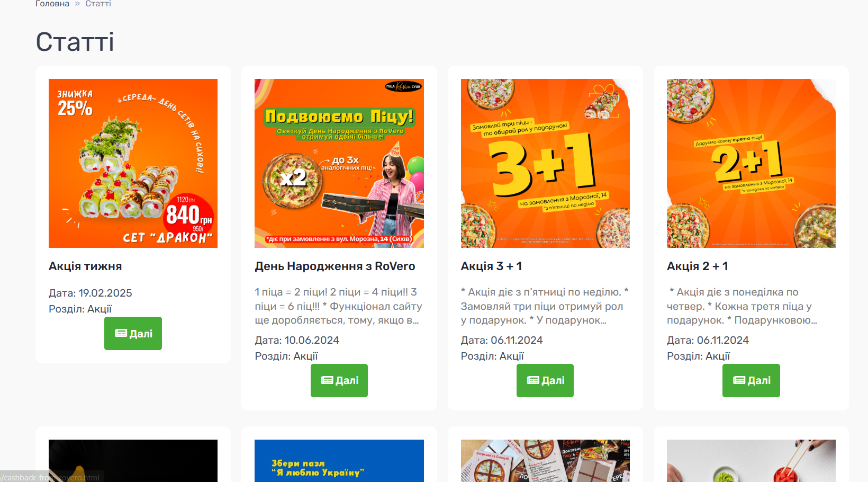Open the 3+1 promo banner image
The height and width of the screenshot is (482, 868).
545,163
